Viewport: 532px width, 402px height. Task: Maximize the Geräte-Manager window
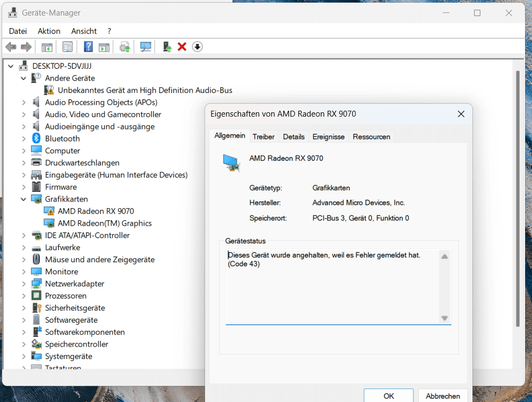click(477, 13)
